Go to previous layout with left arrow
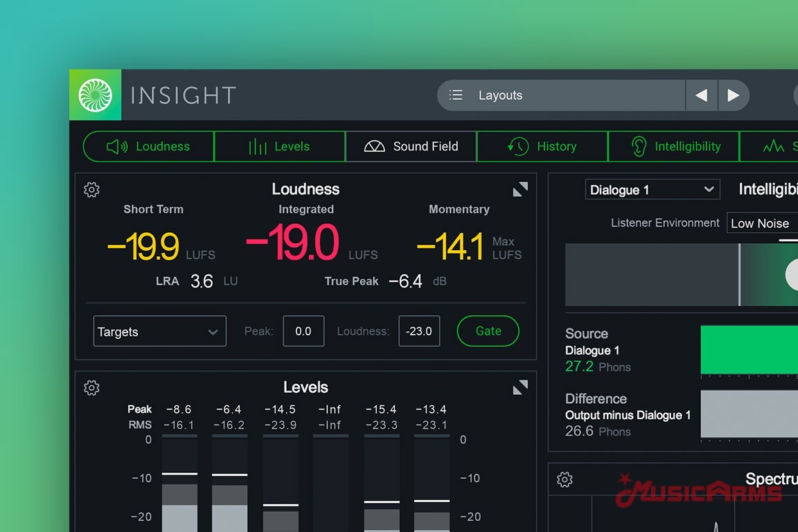Image resolution: width=798 pixels, height=532 pixels. click(701, 96)
